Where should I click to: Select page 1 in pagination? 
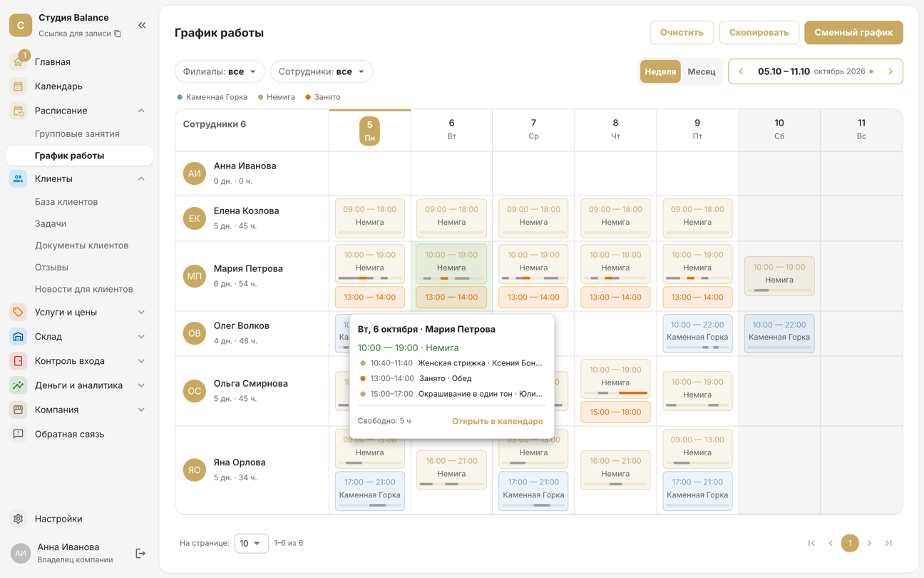pos(850,543)
